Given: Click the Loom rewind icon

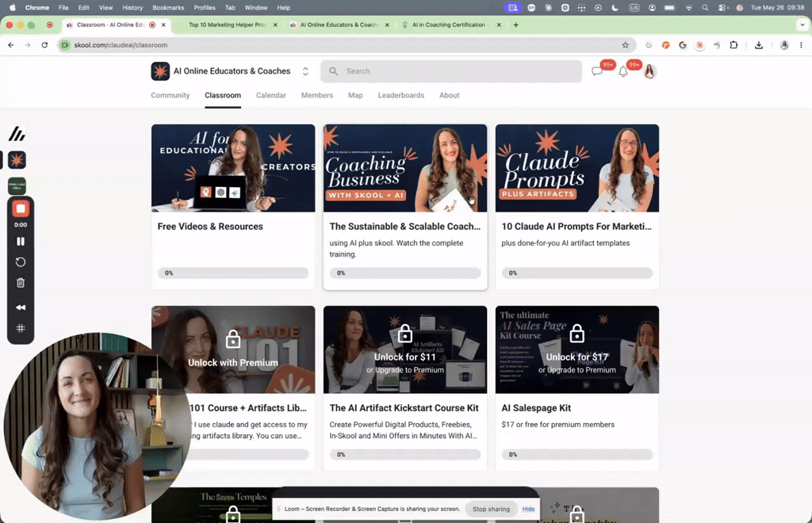Looking at the screenshot, I should point(21,307).
